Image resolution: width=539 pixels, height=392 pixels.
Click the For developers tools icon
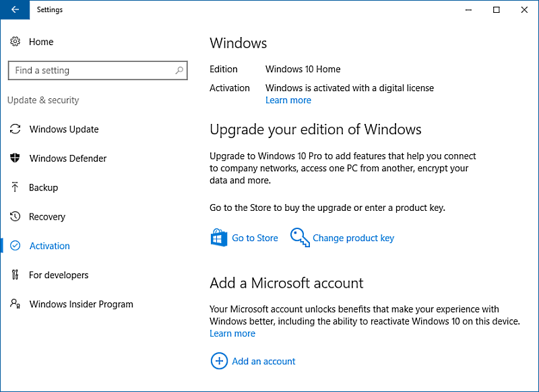click(x=15, y=275)
